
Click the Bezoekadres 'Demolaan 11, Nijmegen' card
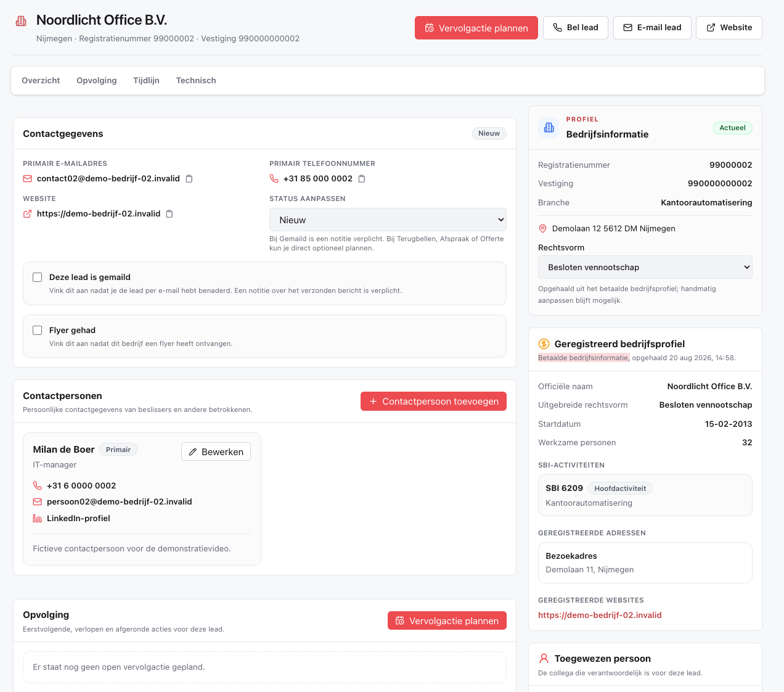[645, 563]
